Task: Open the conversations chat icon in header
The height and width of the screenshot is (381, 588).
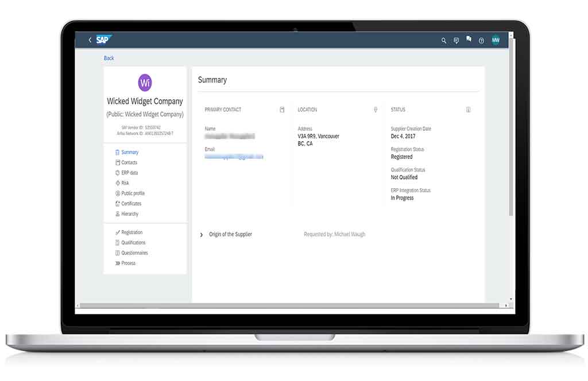Action: [x=469, y=39]
